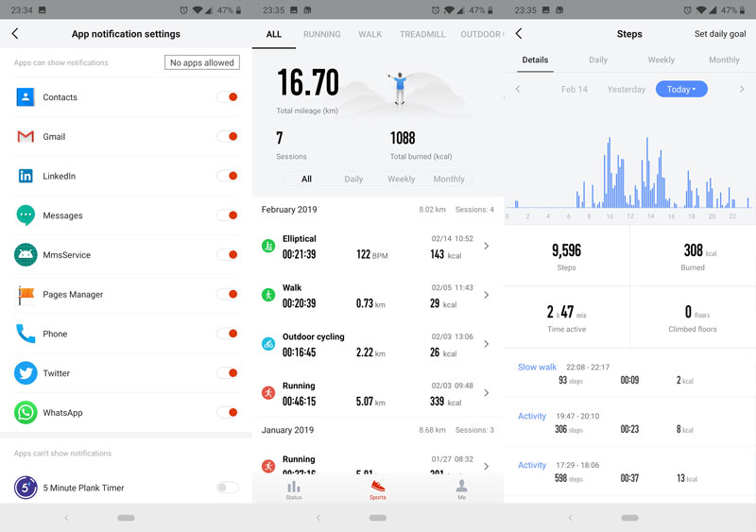This screenshot has width=756, height=532.
Task: Open the Daily tab in Steps
Action: coord(598,60)
